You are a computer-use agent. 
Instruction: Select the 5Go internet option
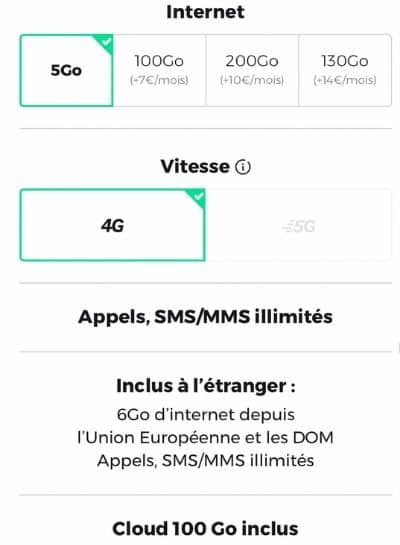click(66, 70)
